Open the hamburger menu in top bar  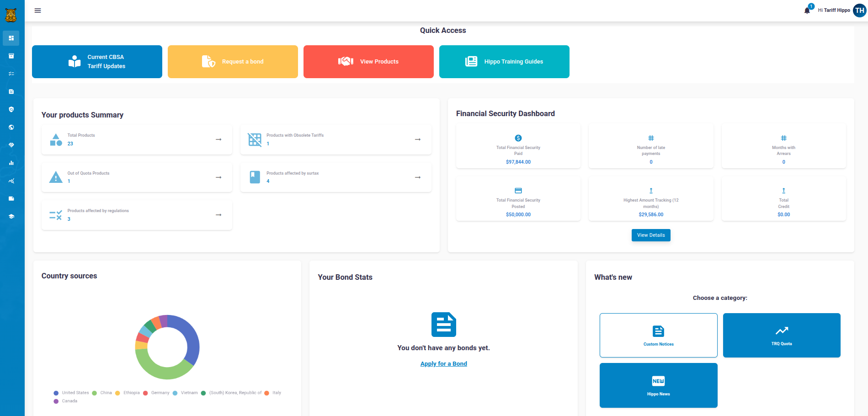[38, 11]
